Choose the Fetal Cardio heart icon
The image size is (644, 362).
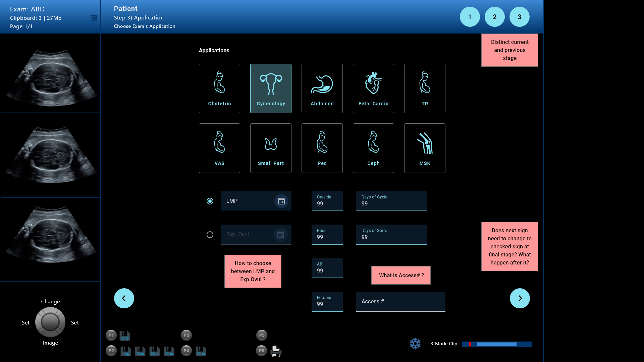pos(373,84)
